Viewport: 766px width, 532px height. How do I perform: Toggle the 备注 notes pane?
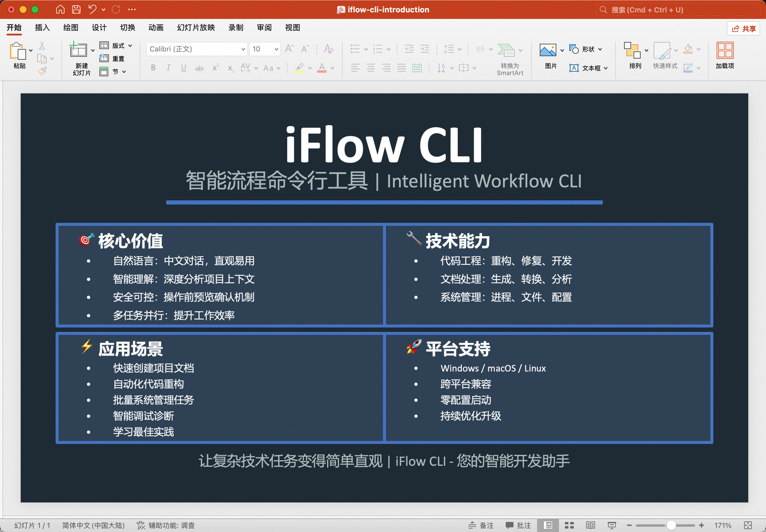coord(481,525)
